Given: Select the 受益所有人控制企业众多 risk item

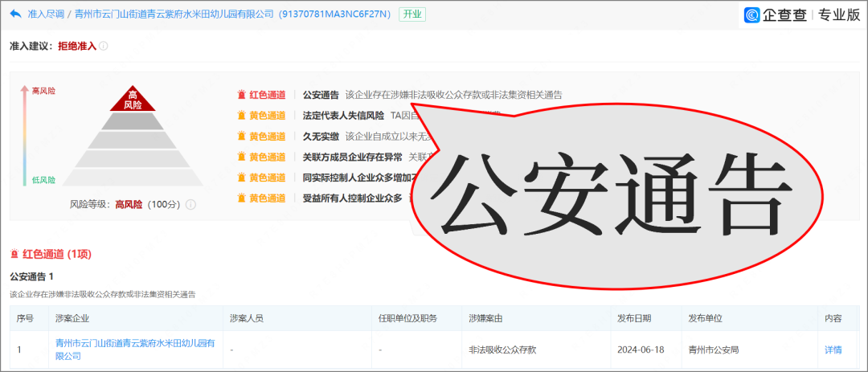Looking at the screenshot, I should [353, 198].
